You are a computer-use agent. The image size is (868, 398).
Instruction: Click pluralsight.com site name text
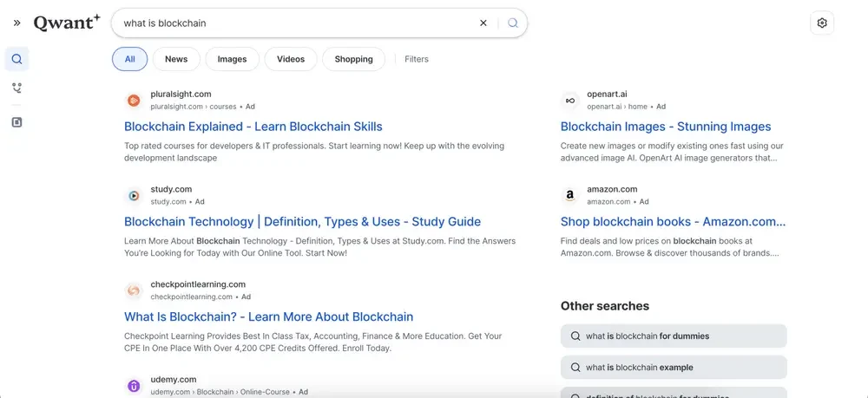pos(181,94)
